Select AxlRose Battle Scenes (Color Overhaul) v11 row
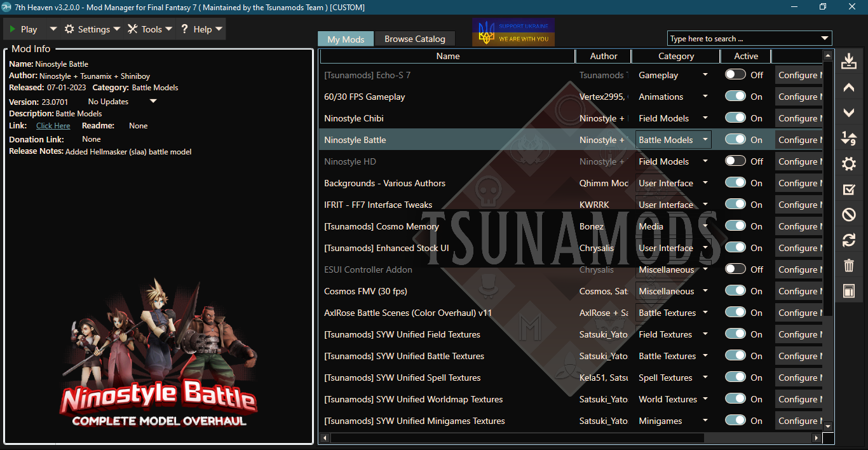The height and width of the screenshot is (450, 868). coord(571,313)
